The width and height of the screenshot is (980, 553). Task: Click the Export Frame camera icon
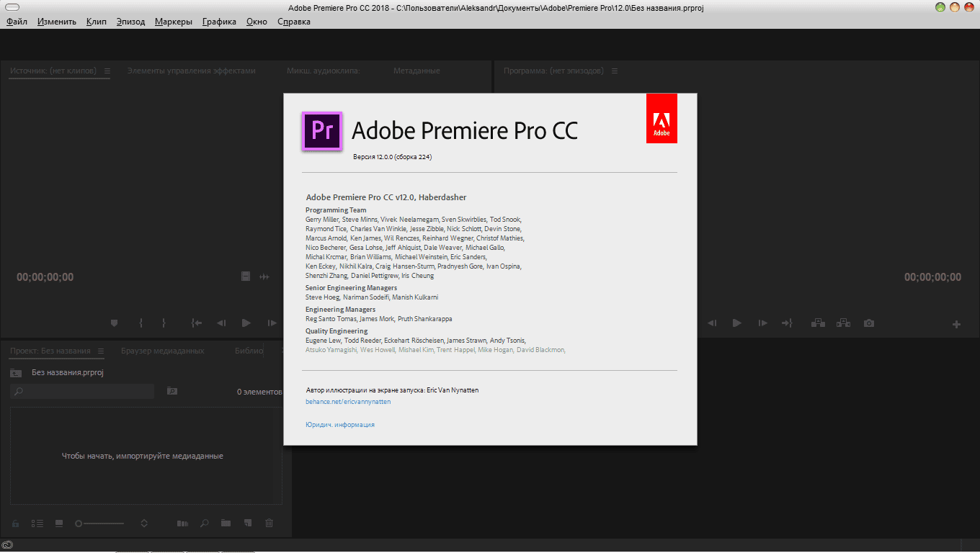(x=869, y=323)
